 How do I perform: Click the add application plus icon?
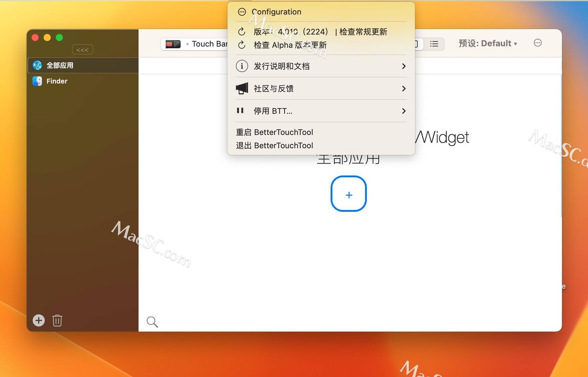pyautogui.click(x=39, y=320)
